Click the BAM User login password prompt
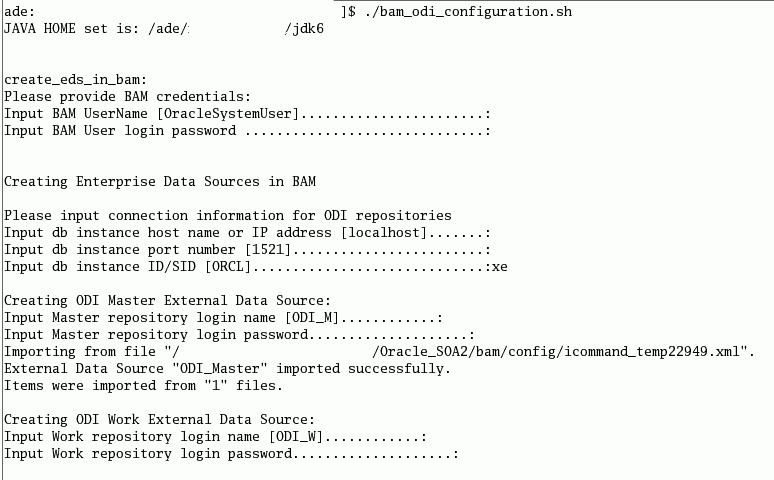The image size is (774, 480). pyautogui.click(x=247, y=131)
